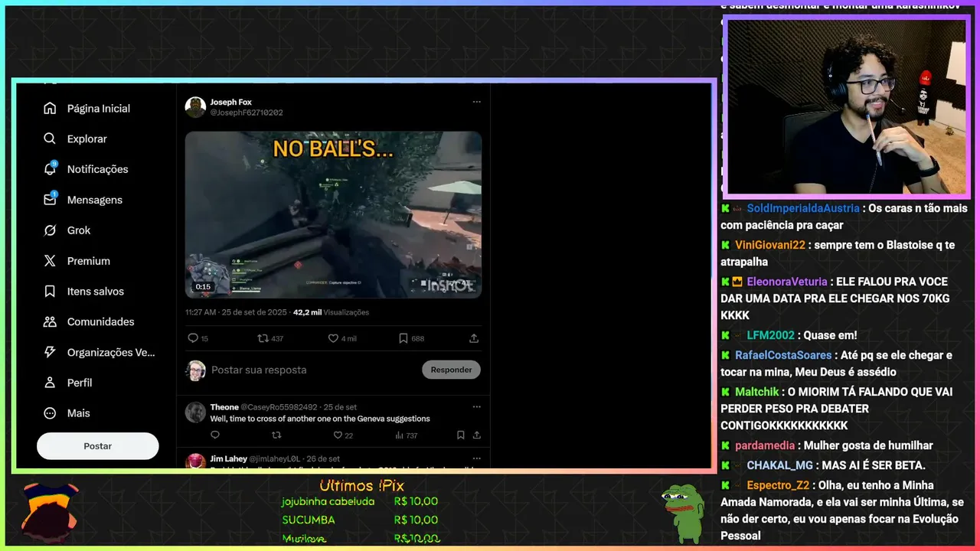Click the Organizações lightning bolt icon
Viewport: 980px width, 551px height.
[x=50, y=352]
